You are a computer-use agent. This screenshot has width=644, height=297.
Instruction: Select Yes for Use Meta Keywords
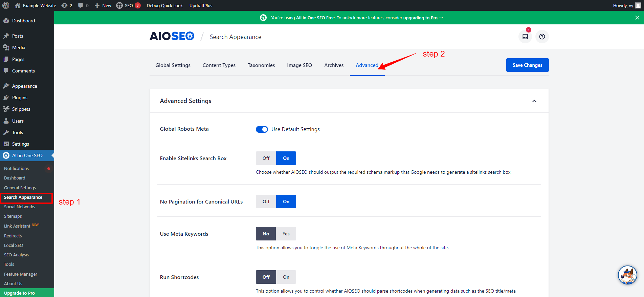click(286, 234)
